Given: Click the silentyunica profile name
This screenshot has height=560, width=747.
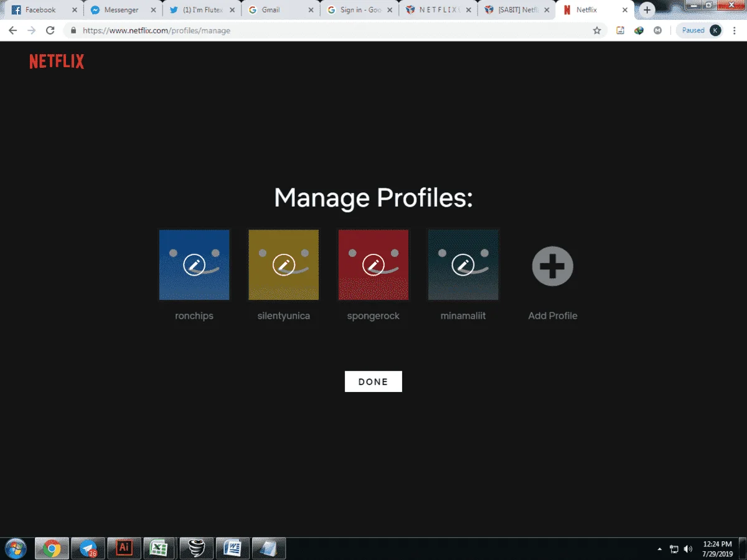Looking at the screenshot, I should tap(284, 315).
